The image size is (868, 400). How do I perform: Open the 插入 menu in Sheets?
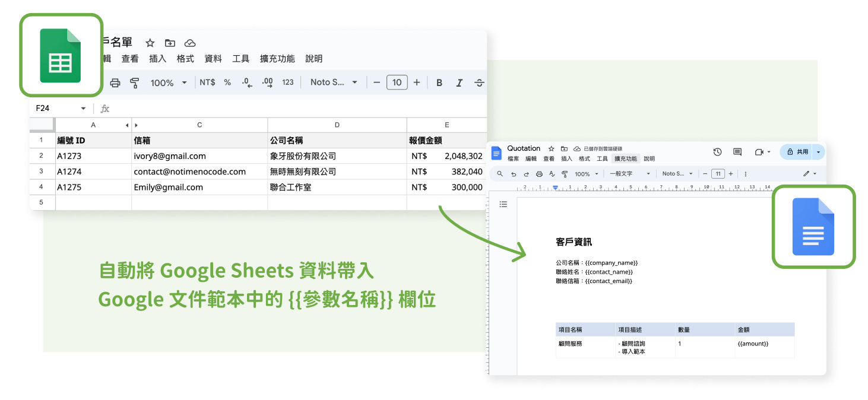(157, 59)
